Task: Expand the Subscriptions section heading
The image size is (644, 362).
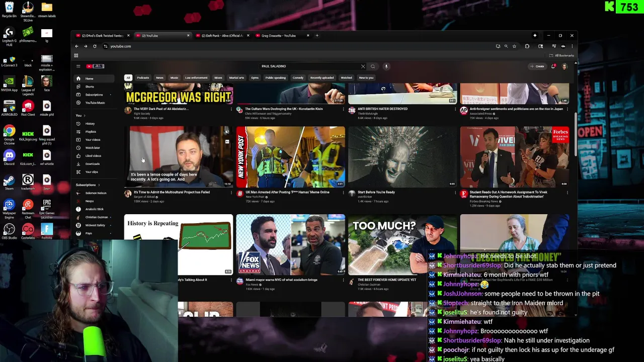Action: (x=88, y=185)
